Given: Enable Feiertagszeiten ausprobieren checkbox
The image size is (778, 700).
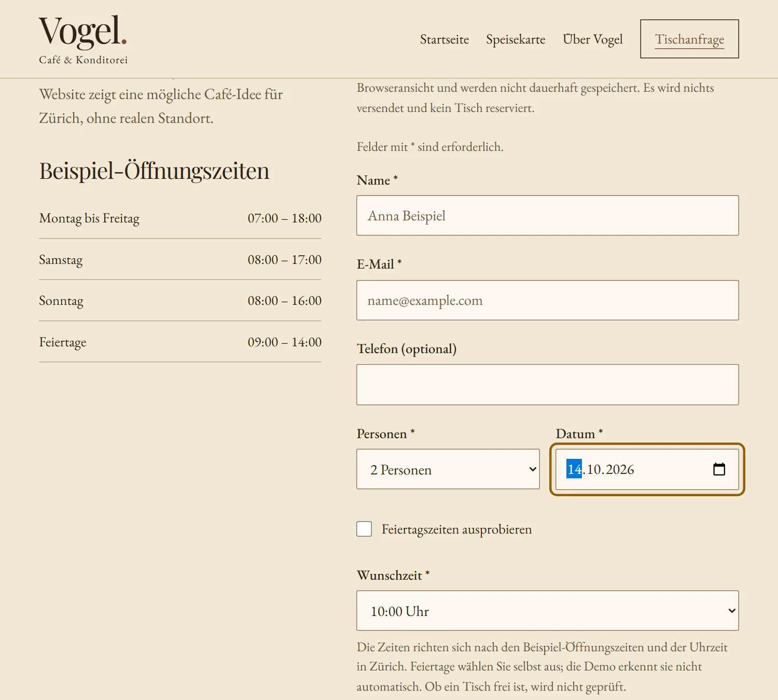Looking at the screenshot, I should click(x=364, y=529).
